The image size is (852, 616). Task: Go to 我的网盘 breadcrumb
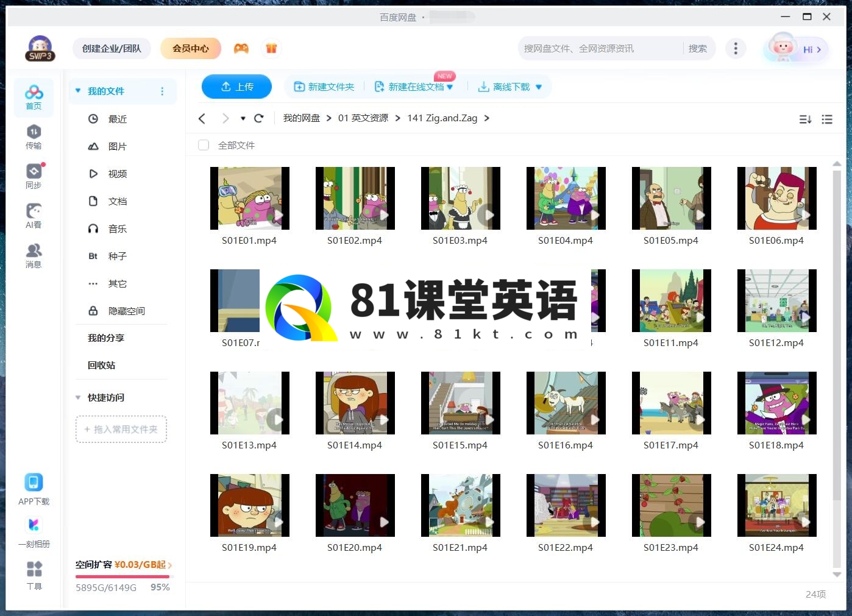click(301, 118)
